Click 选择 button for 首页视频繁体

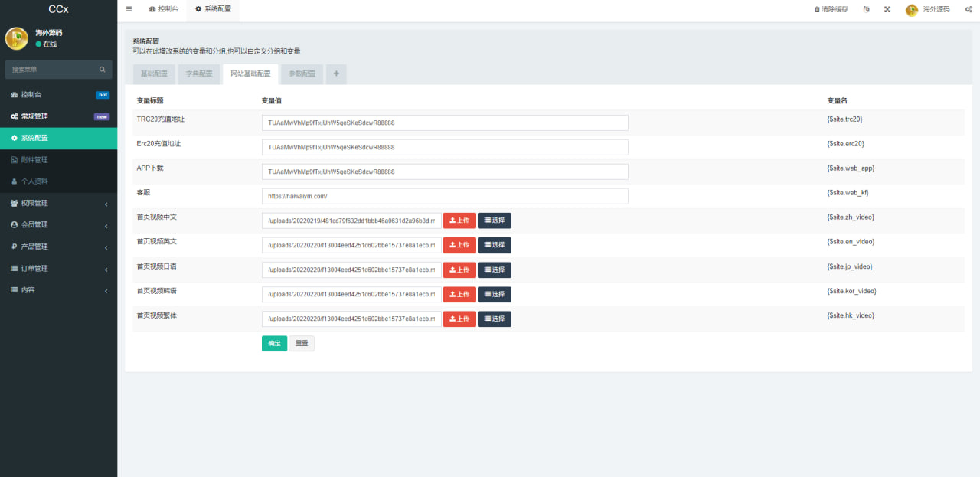(x=495, y=319)
